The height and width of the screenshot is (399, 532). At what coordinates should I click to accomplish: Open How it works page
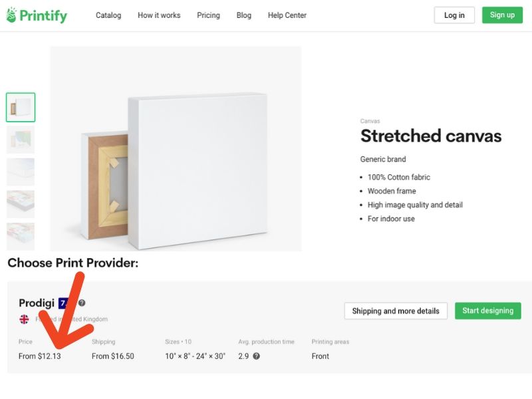click(x=159, y=15)
